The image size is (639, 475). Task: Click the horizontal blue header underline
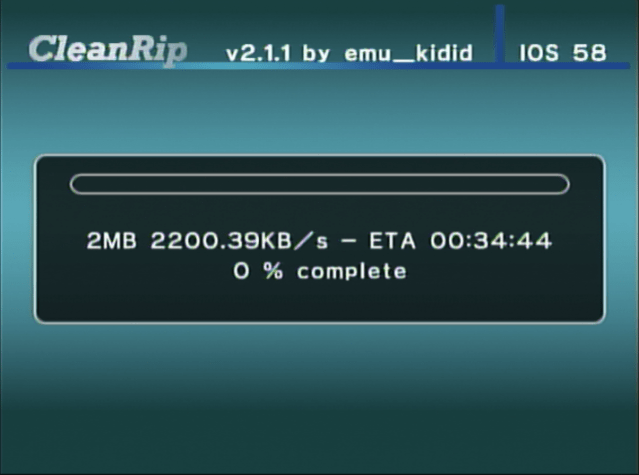[319, 66]
